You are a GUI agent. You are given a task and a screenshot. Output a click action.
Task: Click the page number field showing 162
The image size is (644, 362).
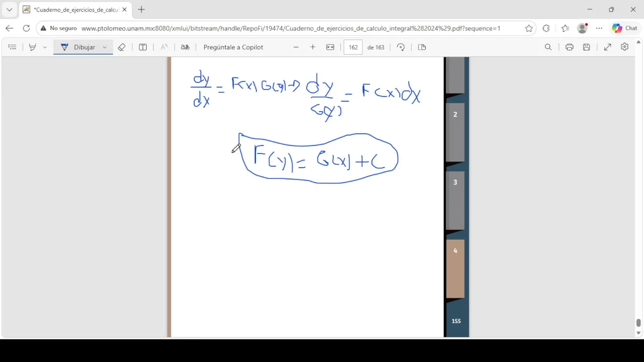coord(353,47)
